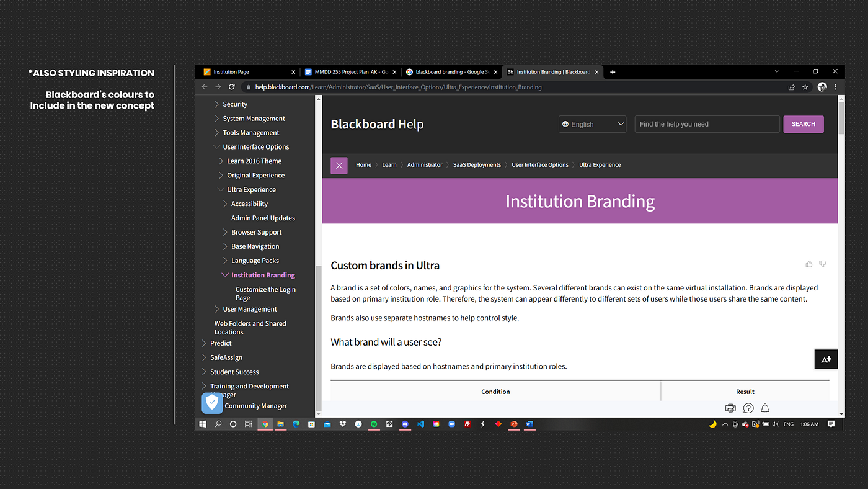The width and height of the screenshot is (868, 489).
Task: Open the bell notifications icon
Action: (765, 408)
